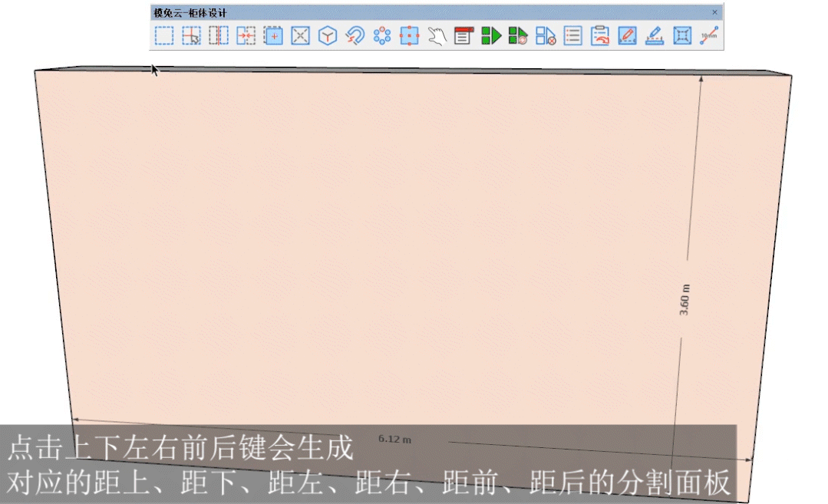The height and width of the screenshot is (504, 828).
Task: Click the merge arrows pointing inward icon
Action: (x=246, y=36)
